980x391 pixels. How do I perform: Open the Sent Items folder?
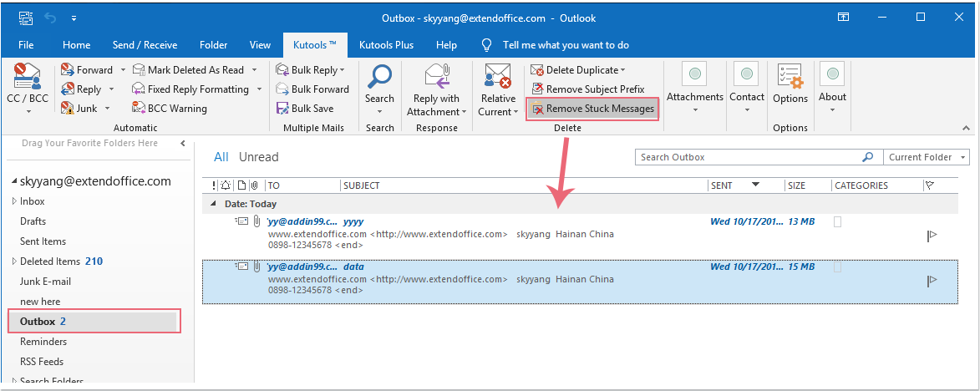pyautogui.click(x=43, y=241)
